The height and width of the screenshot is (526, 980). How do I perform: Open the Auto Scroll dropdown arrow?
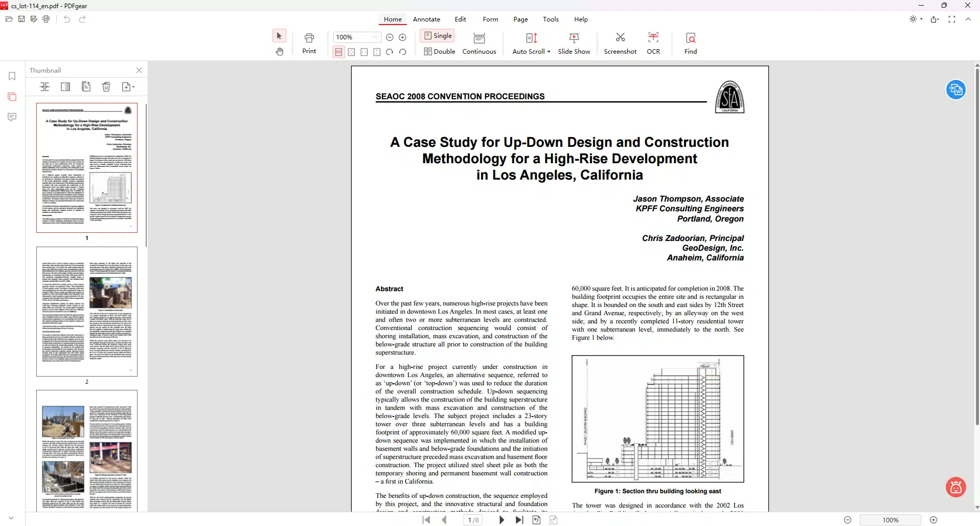click(549, 52)
